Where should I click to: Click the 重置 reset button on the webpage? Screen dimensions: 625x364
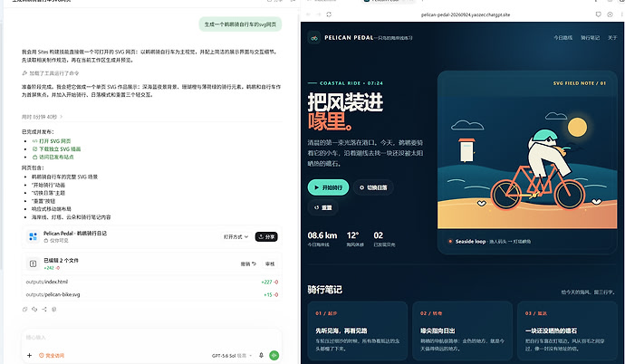pos(322,207)
